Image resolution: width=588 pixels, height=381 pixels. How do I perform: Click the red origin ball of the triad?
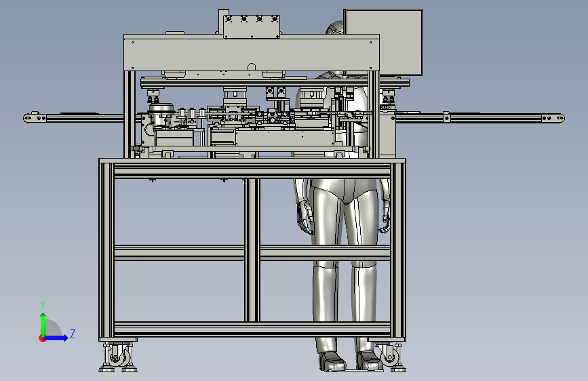click(42, 338)
